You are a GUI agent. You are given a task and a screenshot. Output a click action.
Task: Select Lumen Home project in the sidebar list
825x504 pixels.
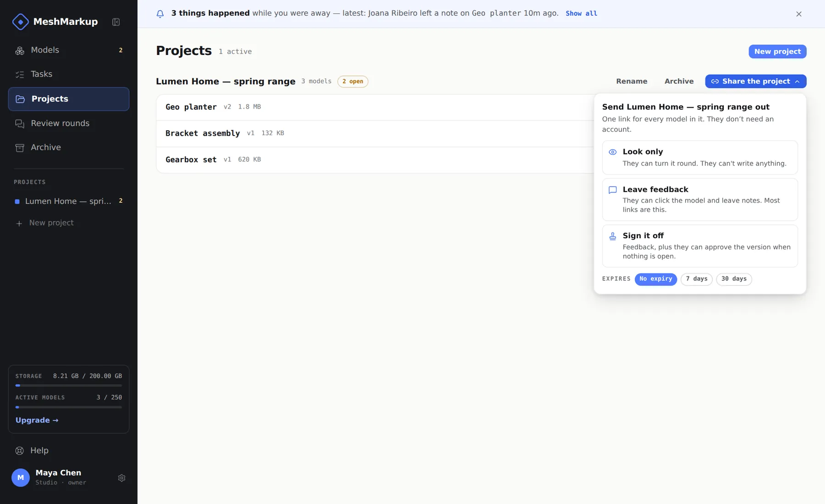pos(69,202)
